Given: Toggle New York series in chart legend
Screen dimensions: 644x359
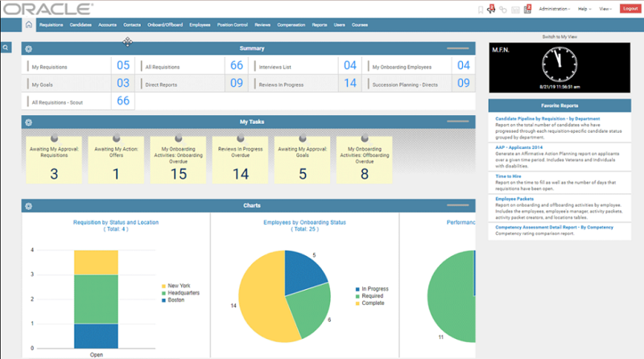Looking at the screenshot, I should (175, 286).
